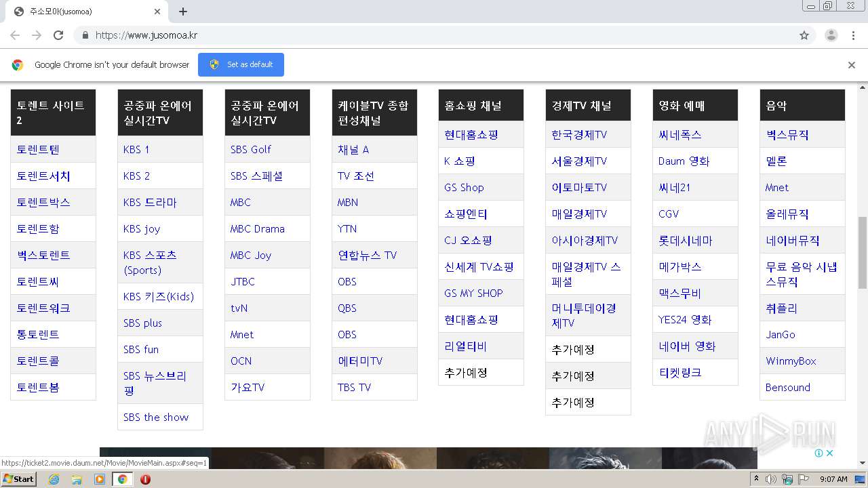Open the 토렌트서치 link

[43, 176]
